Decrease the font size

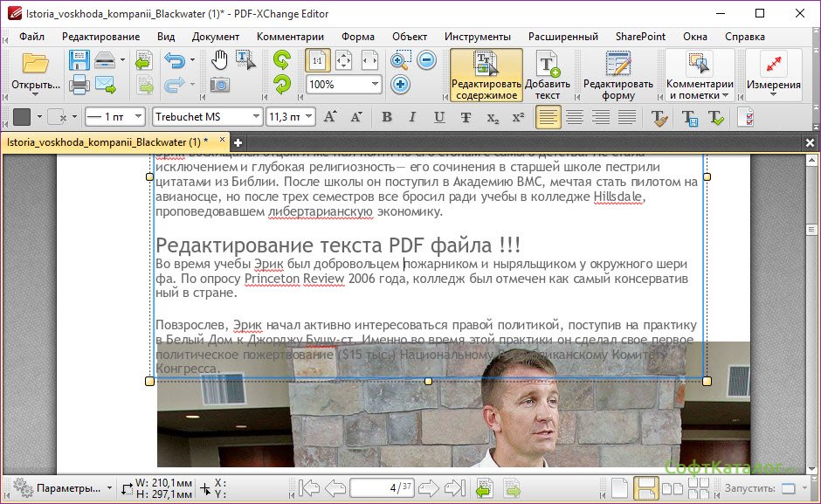[356, 117]
